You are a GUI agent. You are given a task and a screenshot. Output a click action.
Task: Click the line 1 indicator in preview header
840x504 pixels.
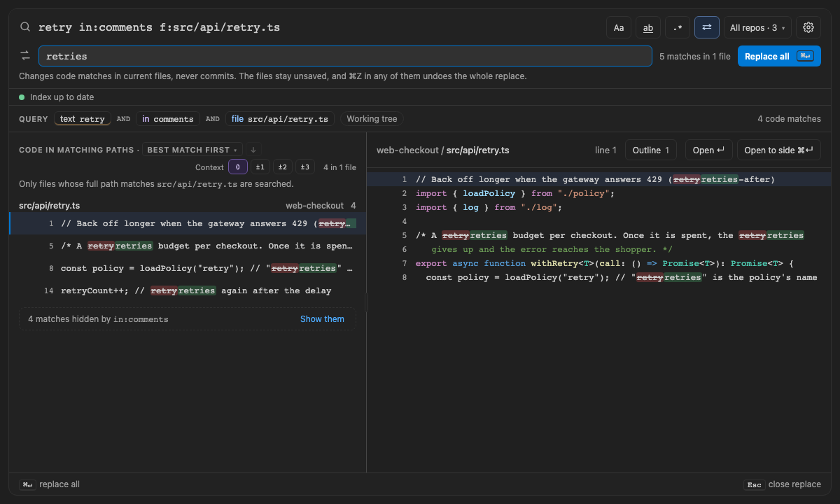[605, 150]
